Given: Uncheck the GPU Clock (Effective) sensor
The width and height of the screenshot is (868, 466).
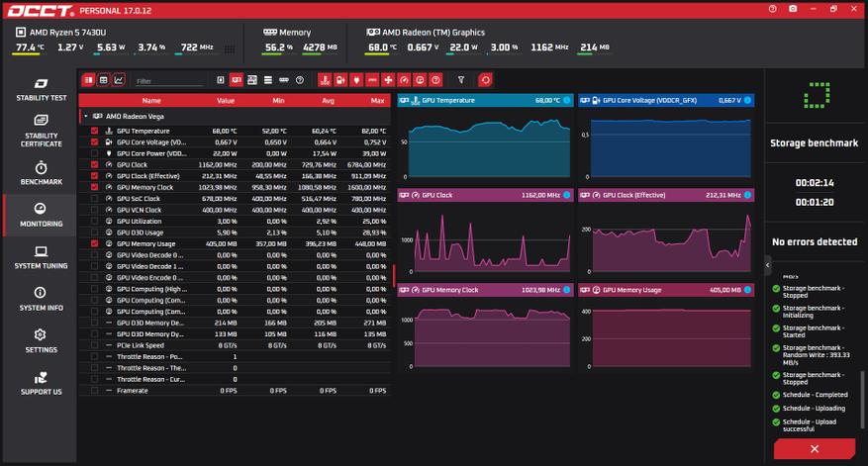Looking at the screenshot, I should point(95,176).
